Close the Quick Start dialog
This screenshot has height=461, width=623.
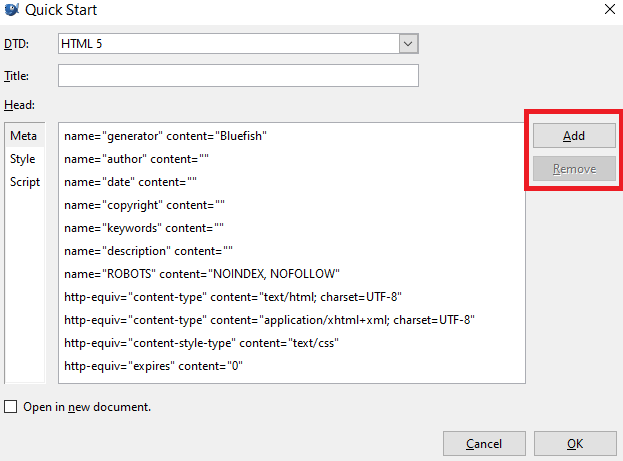click(x=609, y=10)
